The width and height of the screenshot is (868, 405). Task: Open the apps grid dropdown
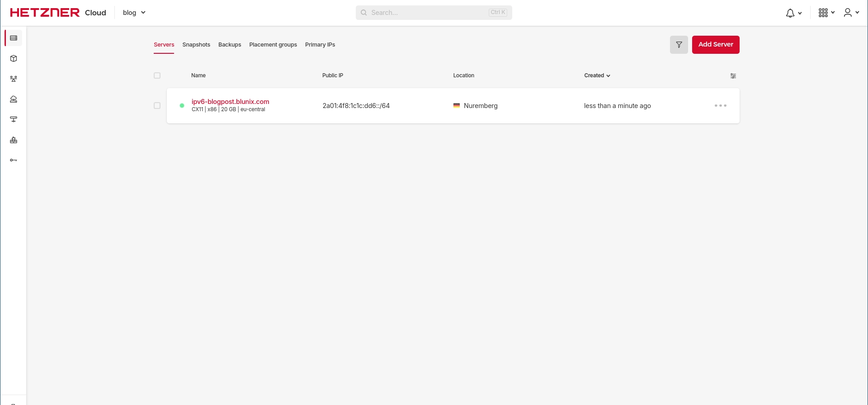[826, 13]
